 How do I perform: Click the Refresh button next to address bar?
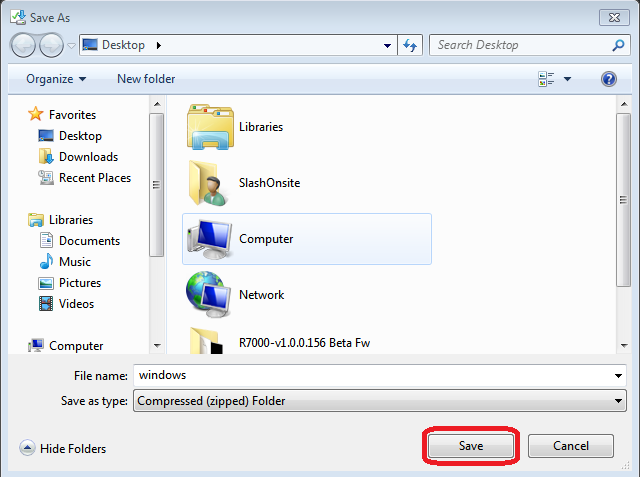click(x=410, y=45)
